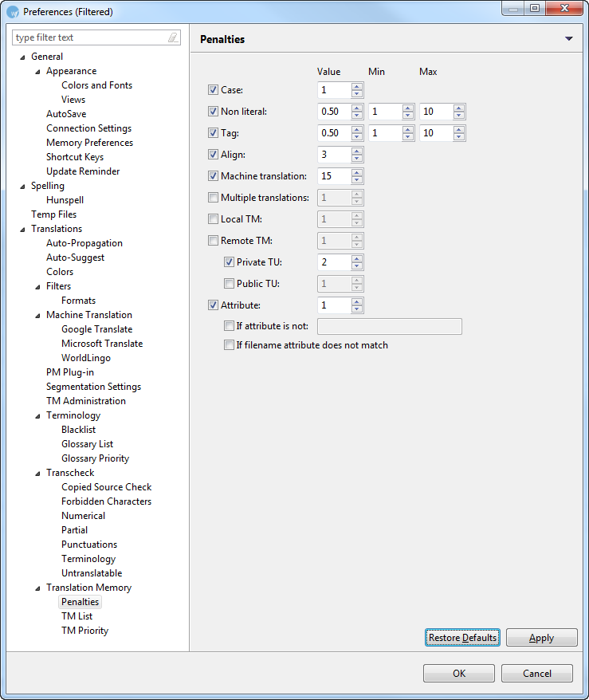This screenshot has height=700, width=589.
Task: Collapse the Spelling tree node
Action: pos(22,186)
